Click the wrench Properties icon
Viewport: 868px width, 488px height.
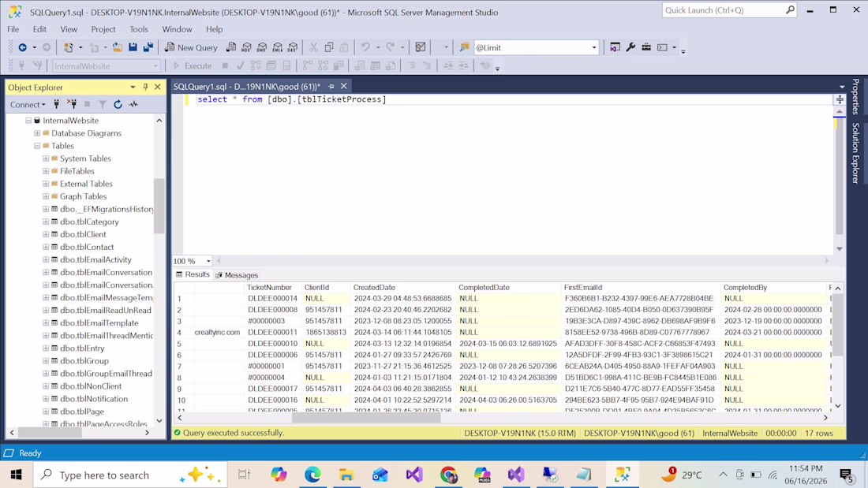tap(630, 47)
